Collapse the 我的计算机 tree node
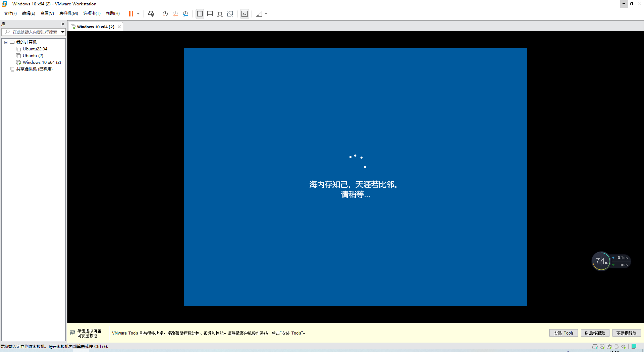644x352 pixels. point(6,42)
